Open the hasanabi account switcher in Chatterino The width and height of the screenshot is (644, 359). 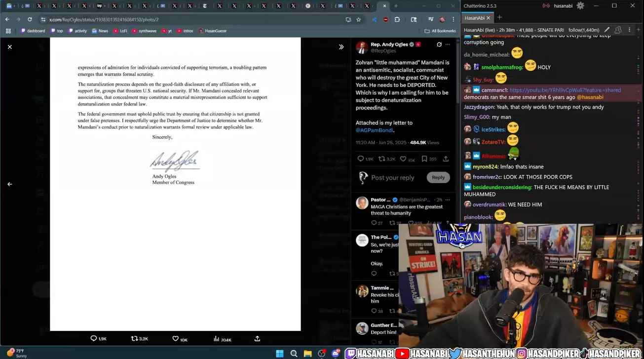point(562,5)
